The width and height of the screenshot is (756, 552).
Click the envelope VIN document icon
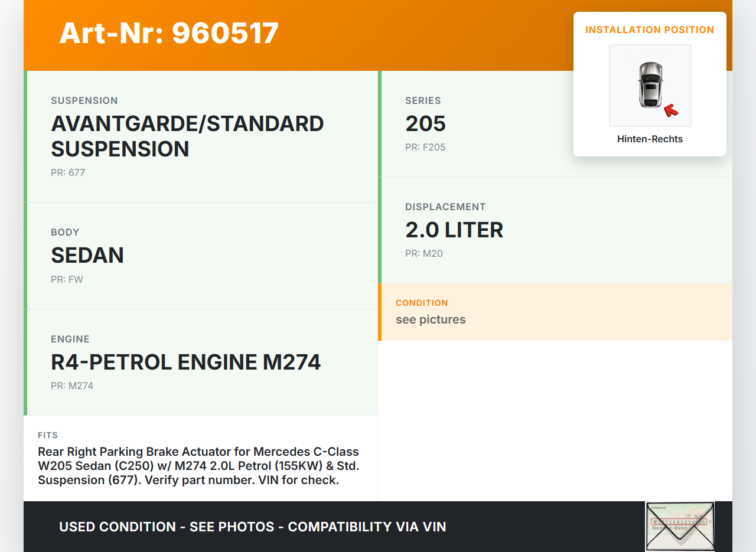point(679,526)
